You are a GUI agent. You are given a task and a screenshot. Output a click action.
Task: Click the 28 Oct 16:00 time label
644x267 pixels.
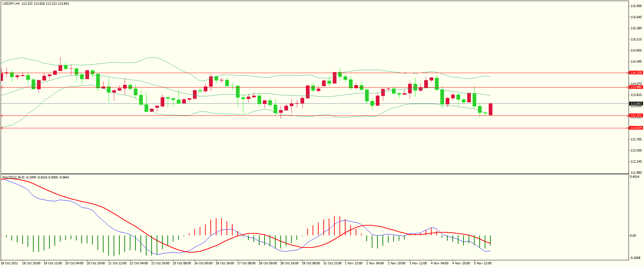(289, 263)
